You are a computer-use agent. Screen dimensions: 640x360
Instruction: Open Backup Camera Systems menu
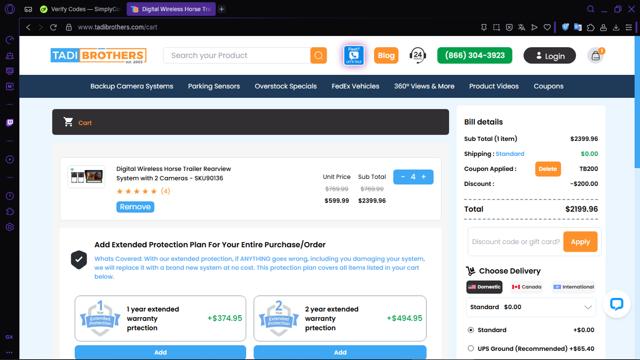point(131,86)
